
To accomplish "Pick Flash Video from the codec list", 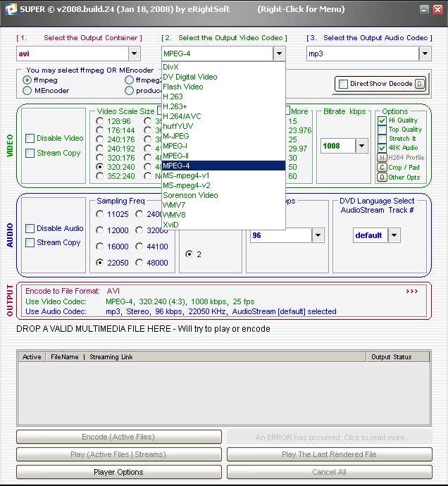I will pyautogui.click(x=182, y=87).
